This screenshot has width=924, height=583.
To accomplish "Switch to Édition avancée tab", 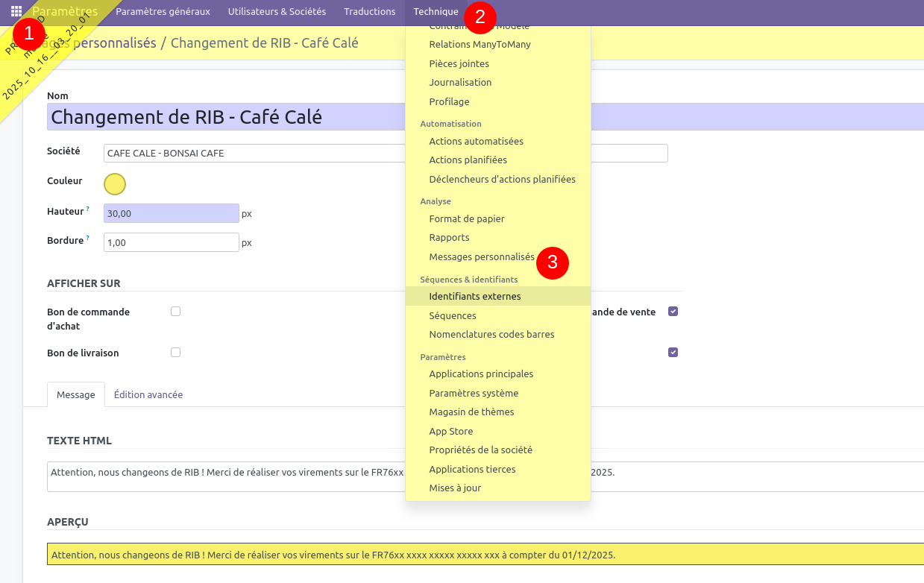I will click(148, 395).
